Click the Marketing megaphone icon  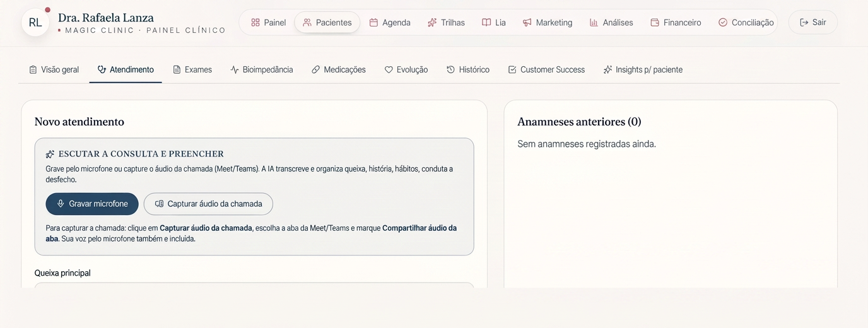tap(527, 23)
